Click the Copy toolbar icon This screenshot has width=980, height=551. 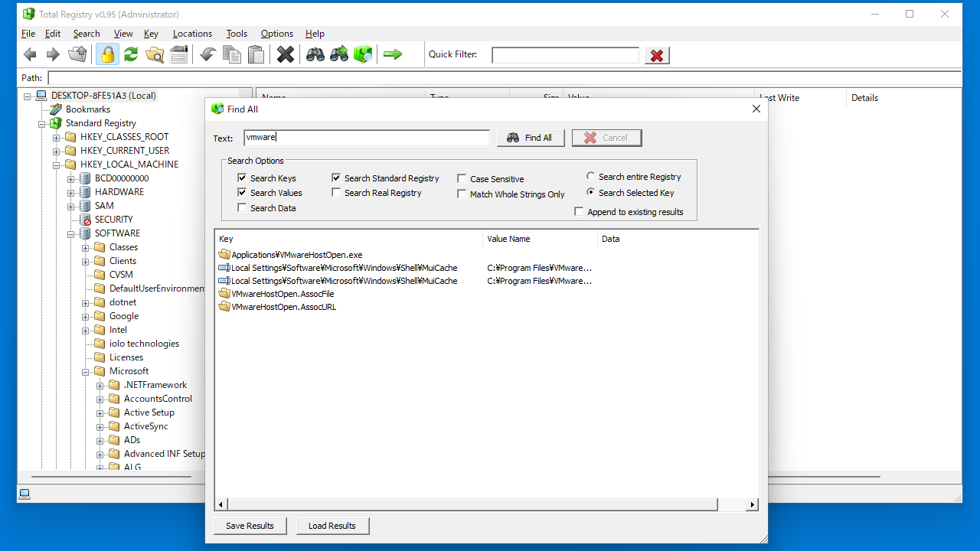[232, 54]
